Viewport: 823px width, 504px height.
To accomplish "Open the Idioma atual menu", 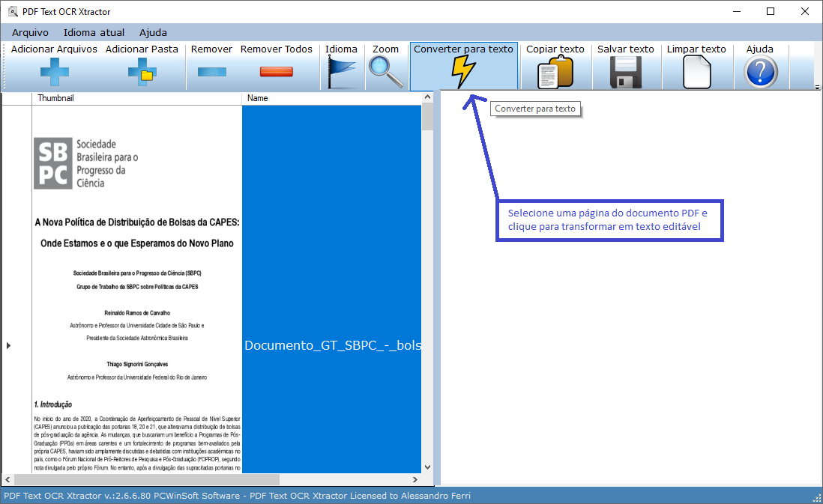I will [94, 32].
